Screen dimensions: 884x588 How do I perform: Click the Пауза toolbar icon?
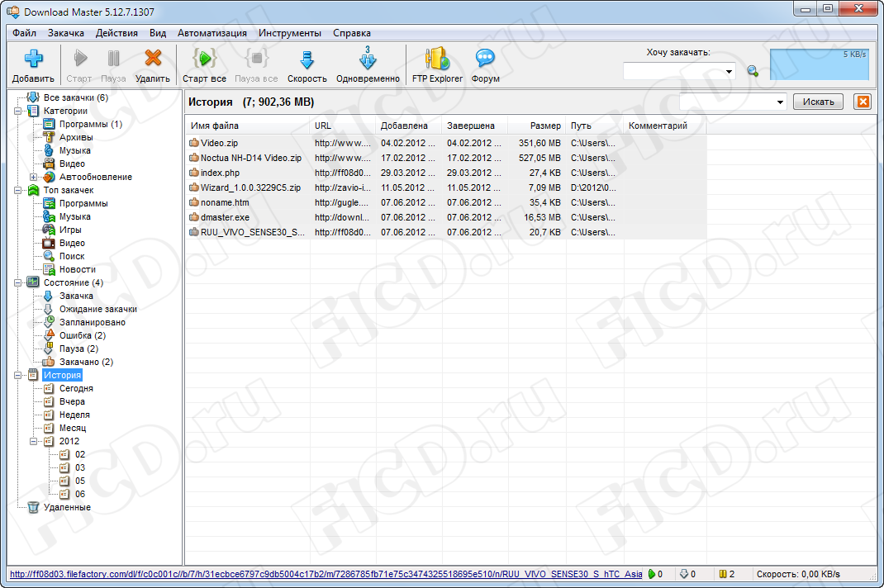pos(113,58)
